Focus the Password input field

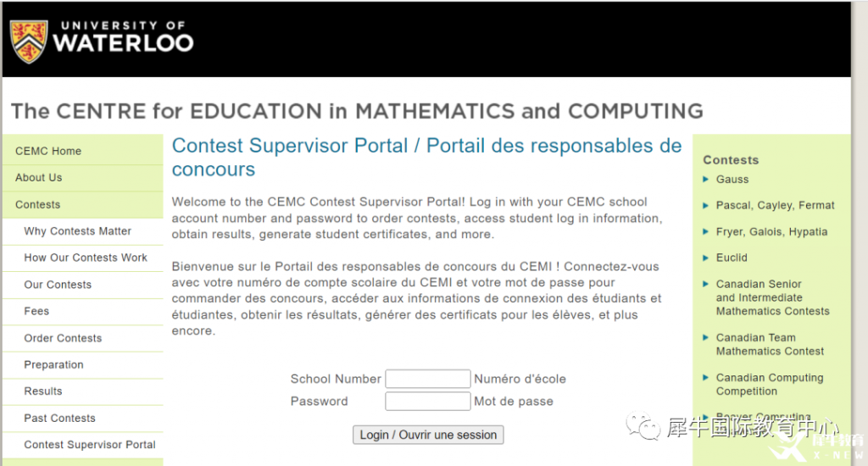tap(427, 401)
